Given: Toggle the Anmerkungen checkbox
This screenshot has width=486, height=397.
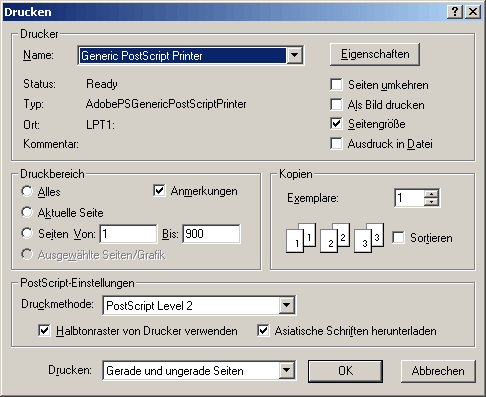Looking at the screenshot, I should tap(159, 191).
